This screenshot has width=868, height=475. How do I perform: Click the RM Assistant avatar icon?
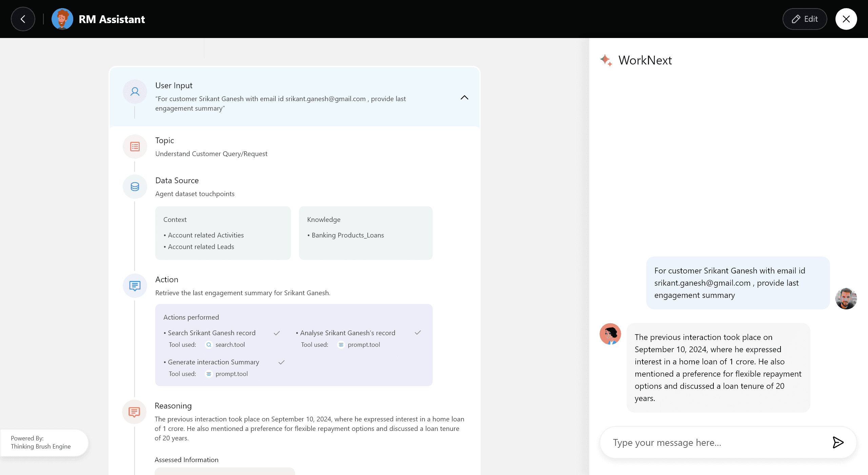click(62, 19)
